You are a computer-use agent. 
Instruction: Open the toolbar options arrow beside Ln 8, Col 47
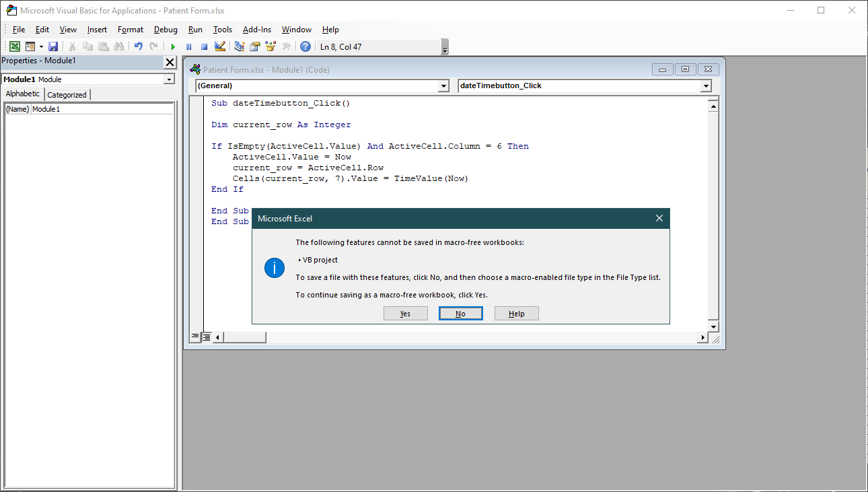click(445, 47)
